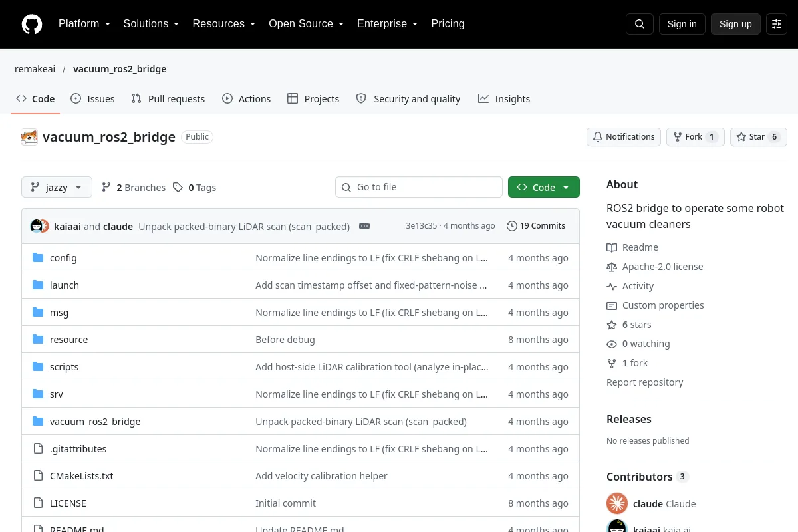The height and width of the screenshot is (532, 798).
Task: Click the folder icon beside config
Action: pos(38,258)
